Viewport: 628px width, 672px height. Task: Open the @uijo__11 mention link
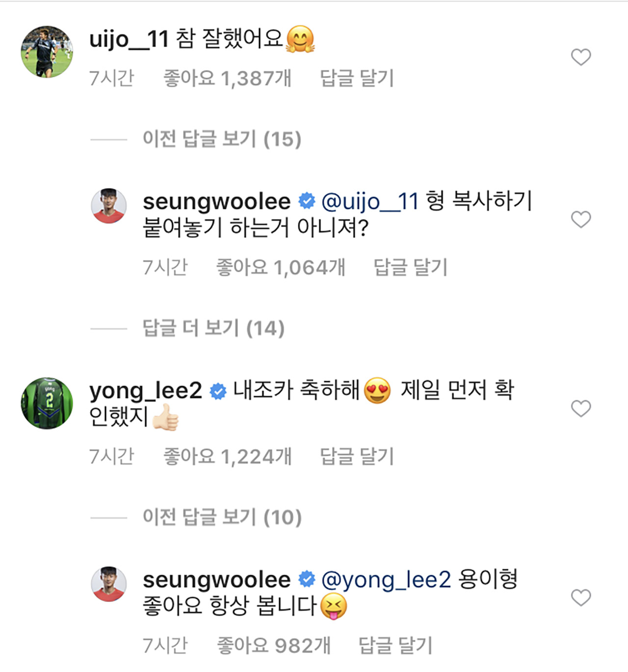370,202
